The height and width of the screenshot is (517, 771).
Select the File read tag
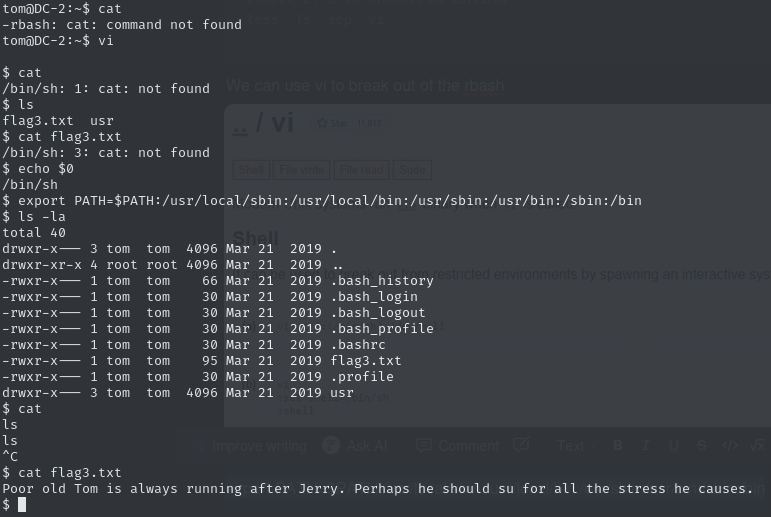tap(361, 170)
